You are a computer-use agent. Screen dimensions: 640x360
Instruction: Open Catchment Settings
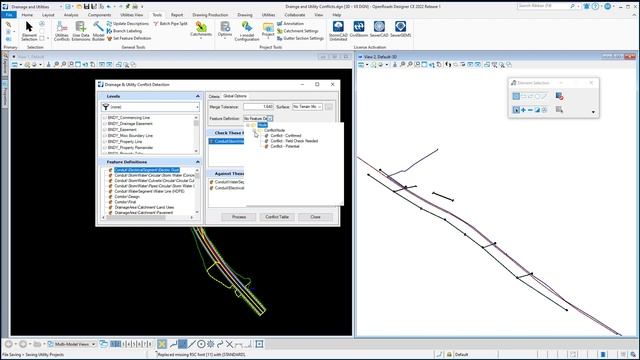298,31
